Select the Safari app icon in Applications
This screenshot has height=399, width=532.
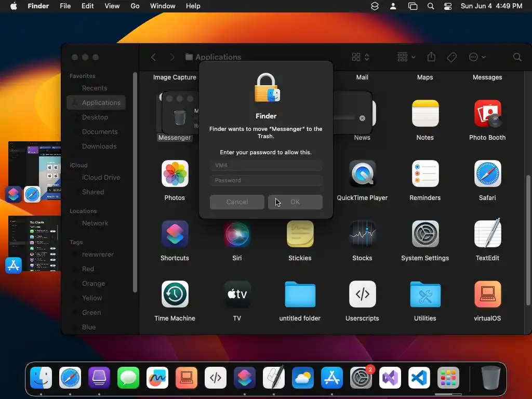click(x=487, y=174)
